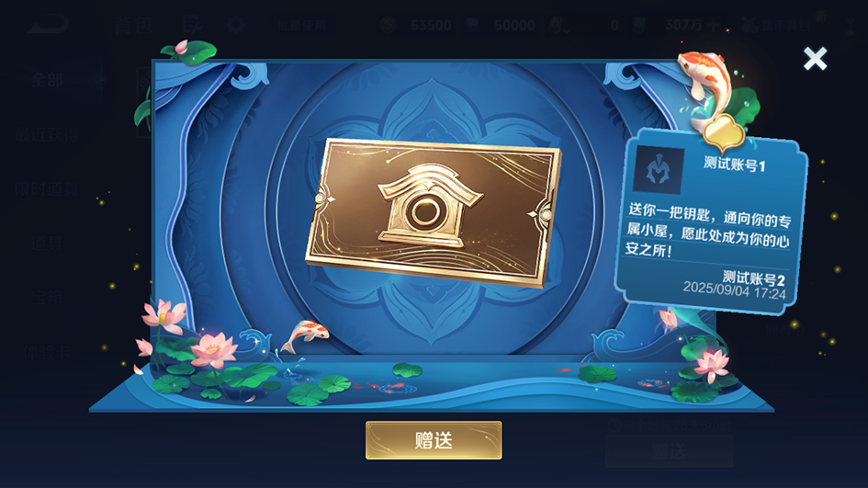Tap the golden house key ticket
Viewport: 868px width, 488px height.
[433, 212]
